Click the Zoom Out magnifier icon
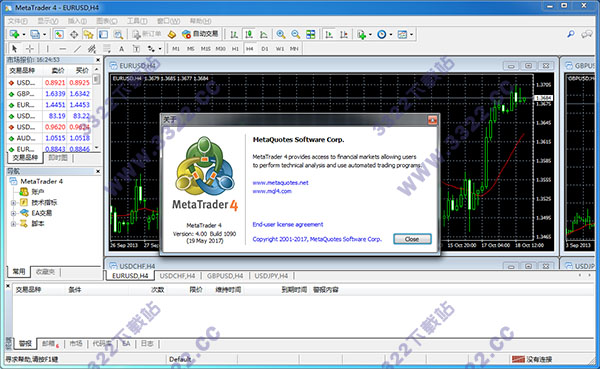This screenshot has height=369, width=600. pos(296,34)
